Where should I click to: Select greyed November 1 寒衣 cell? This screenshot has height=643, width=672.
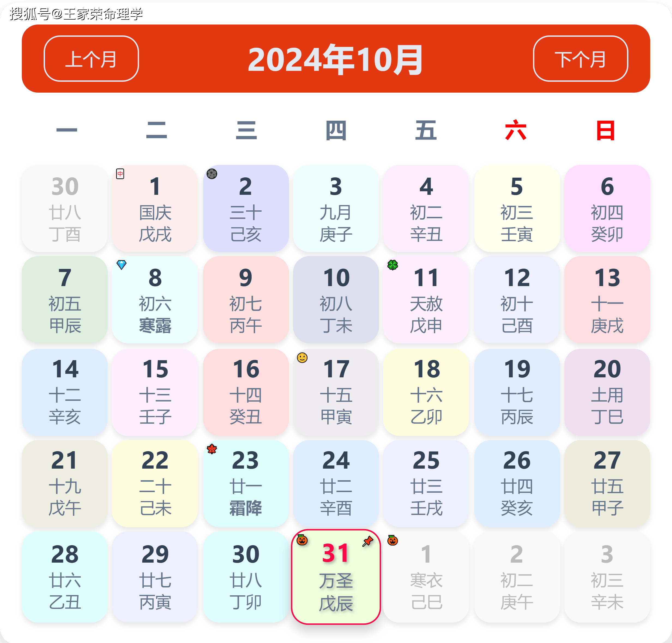click(426, 577)
